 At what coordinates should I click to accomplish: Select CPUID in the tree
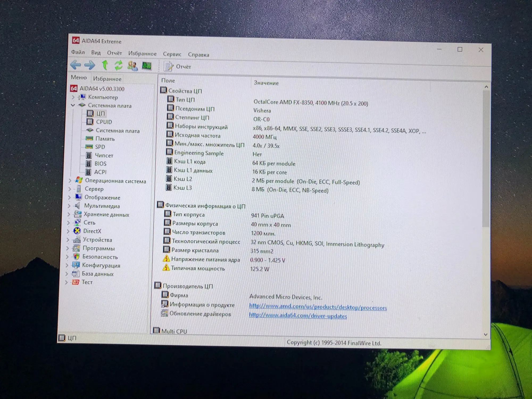104,122
